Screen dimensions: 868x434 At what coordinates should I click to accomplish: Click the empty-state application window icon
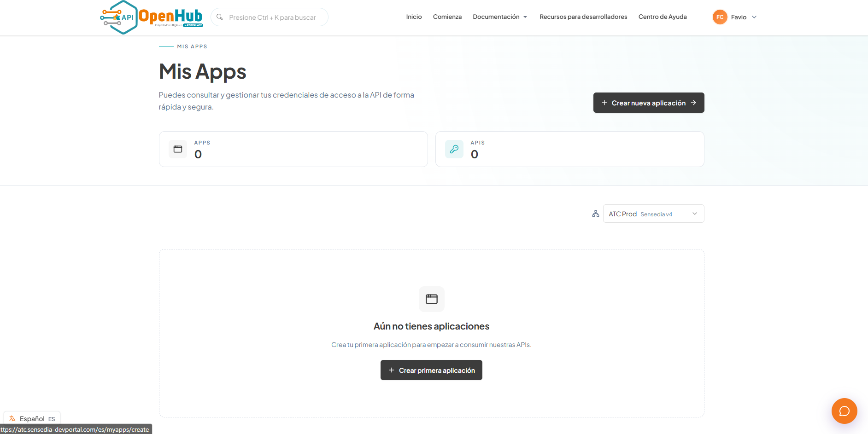[432, 299]
